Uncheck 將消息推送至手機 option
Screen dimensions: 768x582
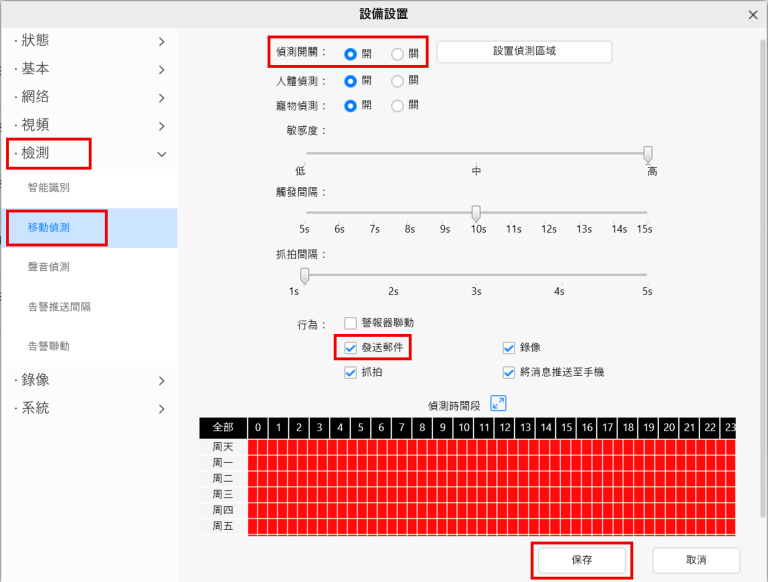coord(510,372)
